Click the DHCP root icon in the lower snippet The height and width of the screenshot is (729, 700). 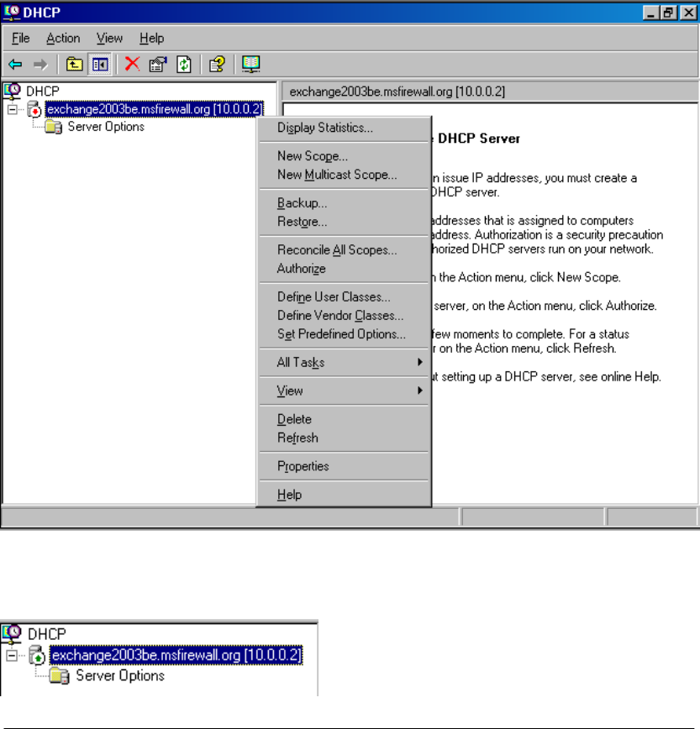[12, 633]
